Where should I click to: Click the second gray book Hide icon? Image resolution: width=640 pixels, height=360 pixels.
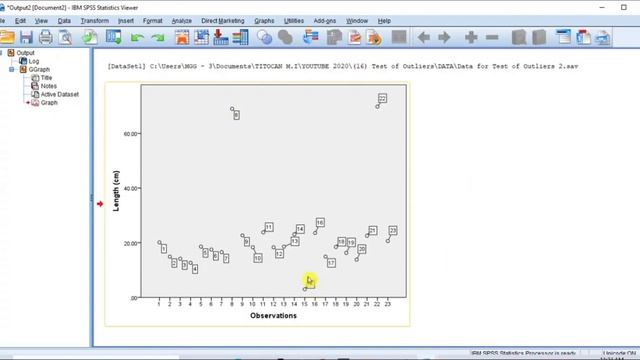pos(539,38)
